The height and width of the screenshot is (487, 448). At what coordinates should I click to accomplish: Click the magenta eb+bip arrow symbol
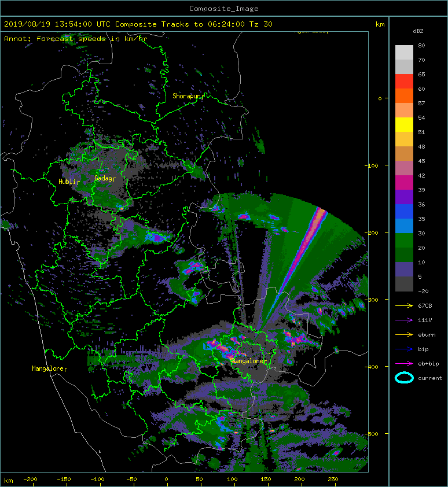pos(404,364)
